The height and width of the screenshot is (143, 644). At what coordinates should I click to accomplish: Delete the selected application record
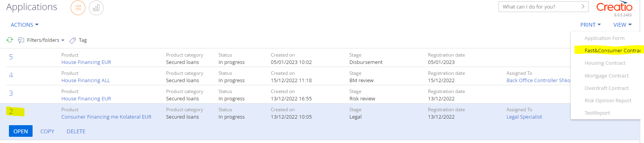(76, 131)
